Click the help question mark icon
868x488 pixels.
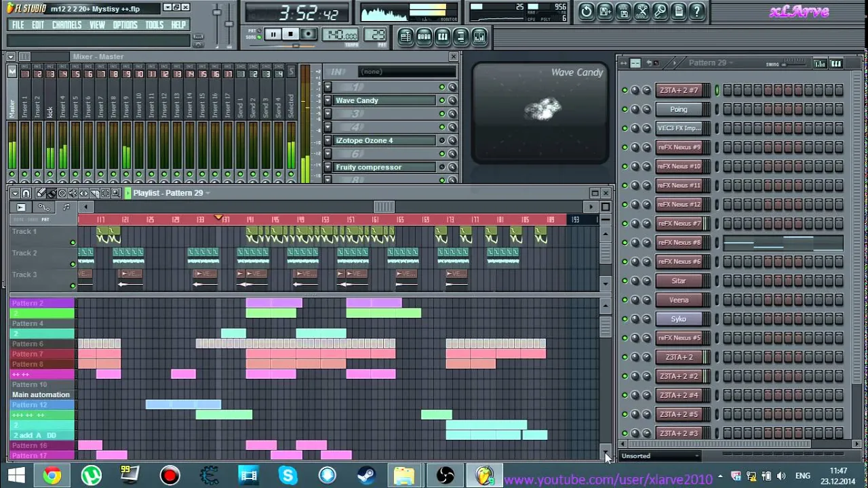(696, 11)
